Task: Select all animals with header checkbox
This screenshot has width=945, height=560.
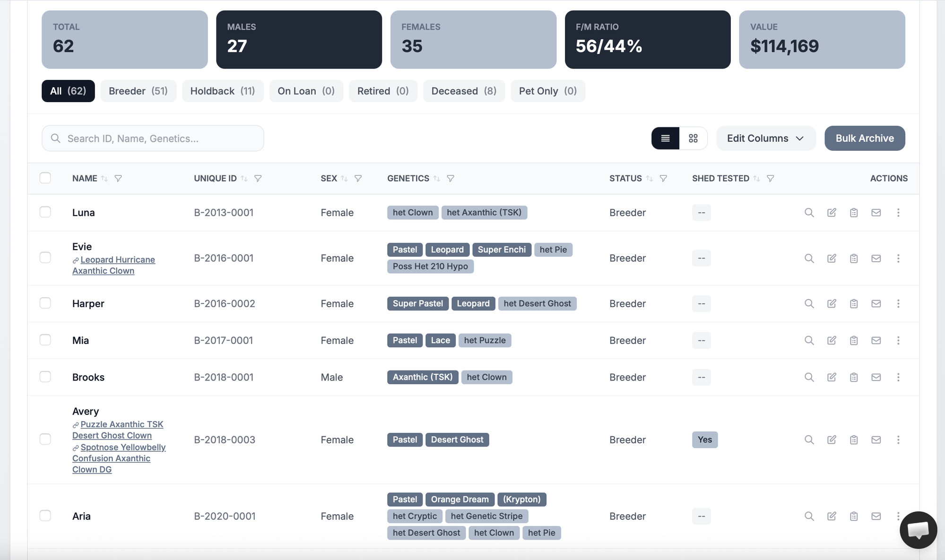Action: (x=45, y=178)
